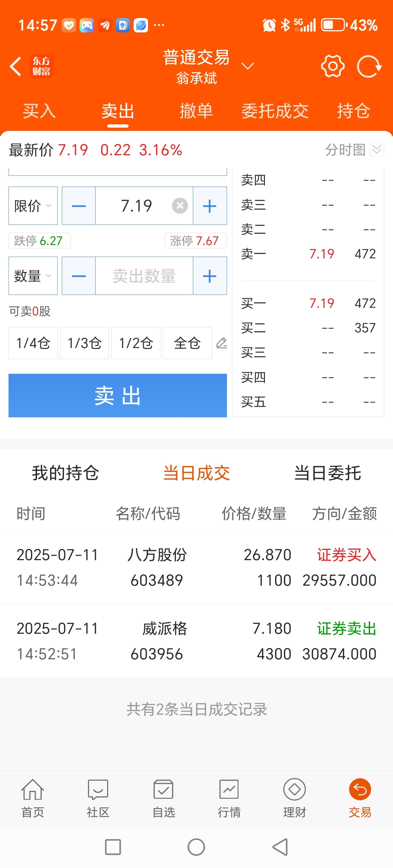
Task: Decrease price with minus button
Action: pyautogui.click(x=79, y=206)
